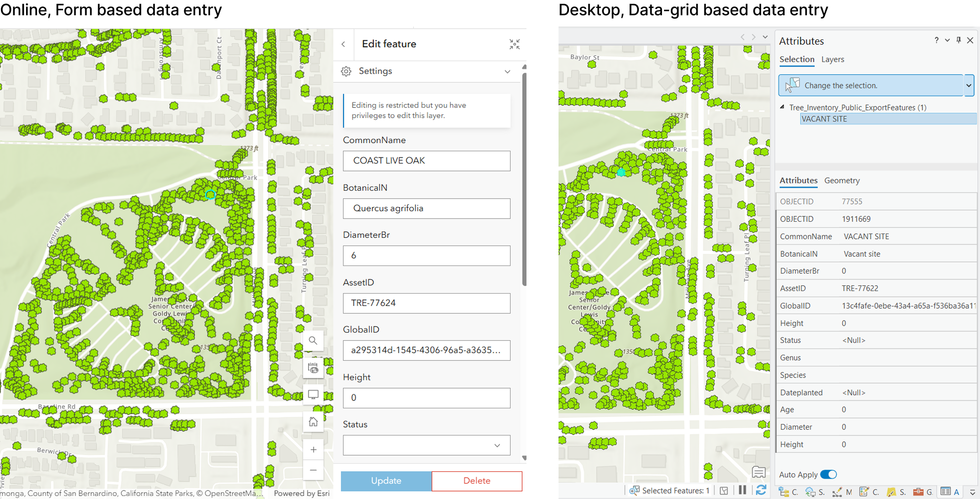Viewport: 980px width, 499px height.
Task: Click the back arrow beside Edit feature
Action: tap(344, 44)
